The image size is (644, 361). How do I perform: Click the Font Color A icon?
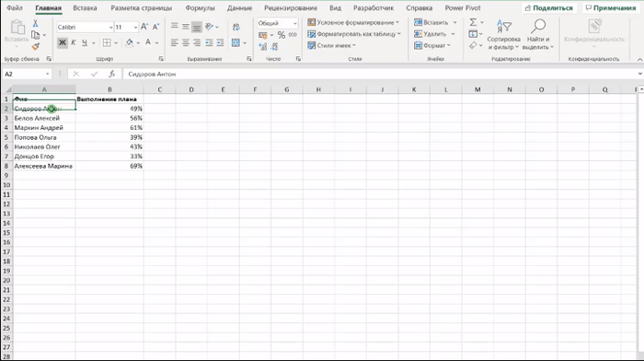pos(148,42)
